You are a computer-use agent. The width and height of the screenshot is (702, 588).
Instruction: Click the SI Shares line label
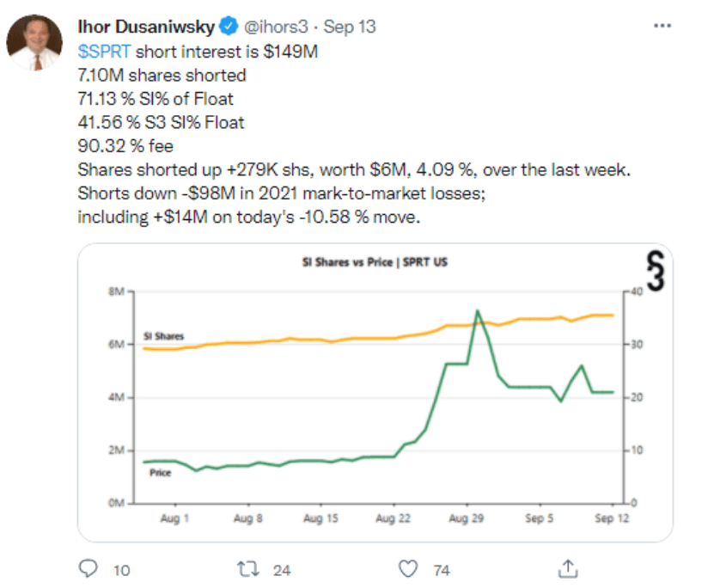[163, 336]
